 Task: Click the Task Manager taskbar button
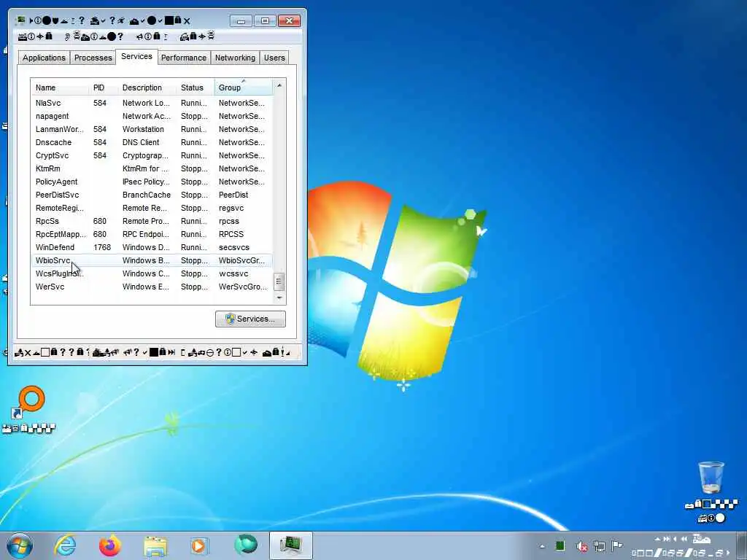pos(290,545)
